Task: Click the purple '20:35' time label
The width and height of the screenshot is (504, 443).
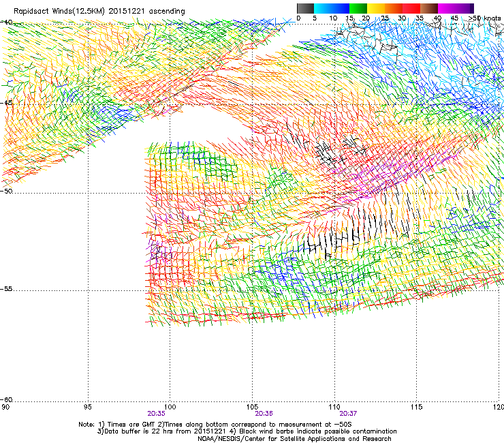Action: tap(156, 414)
